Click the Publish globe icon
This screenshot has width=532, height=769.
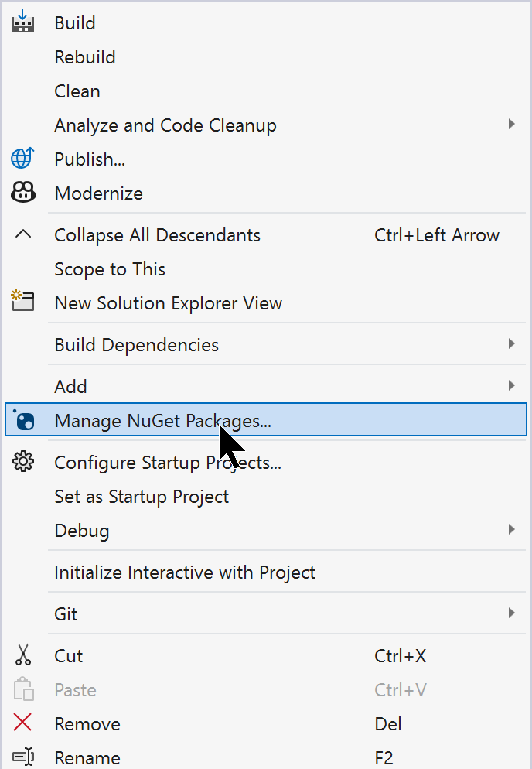[23, 159]
